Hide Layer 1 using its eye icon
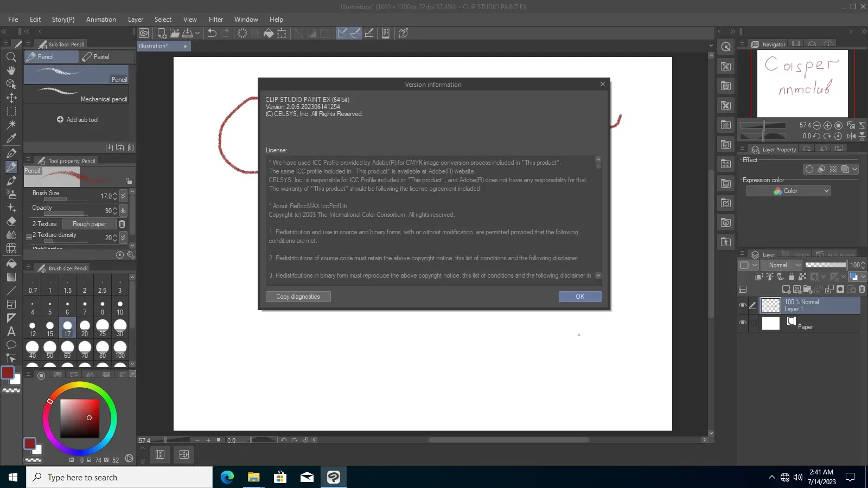Viewport: 868px width, 488px height. [x=743, y=305]
